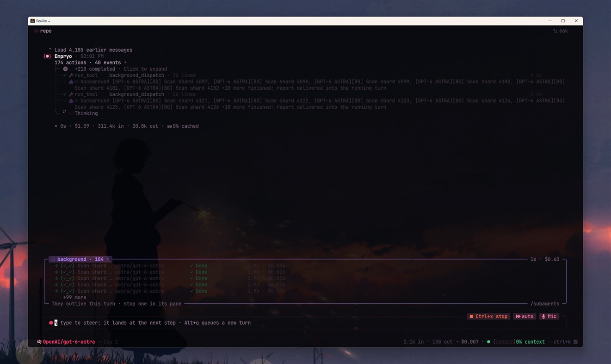The image size is (611, 364).
Task: Click the spinner icon beside Thinking
Action: [x=65, y=112]
